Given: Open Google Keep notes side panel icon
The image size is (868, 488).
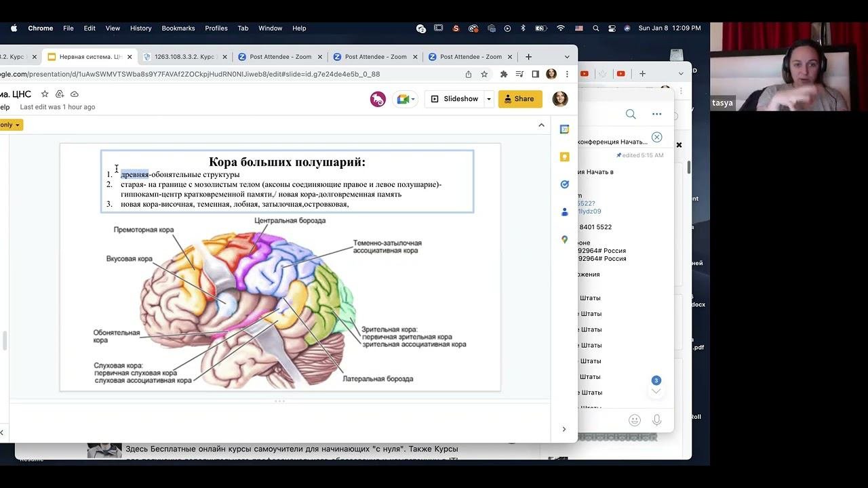Looking at the screenshot, I should click(564, 157).
